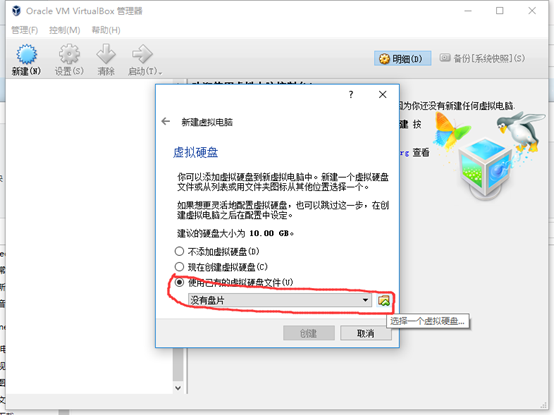Click the New (新建) toolbar icon

(26, 55)
